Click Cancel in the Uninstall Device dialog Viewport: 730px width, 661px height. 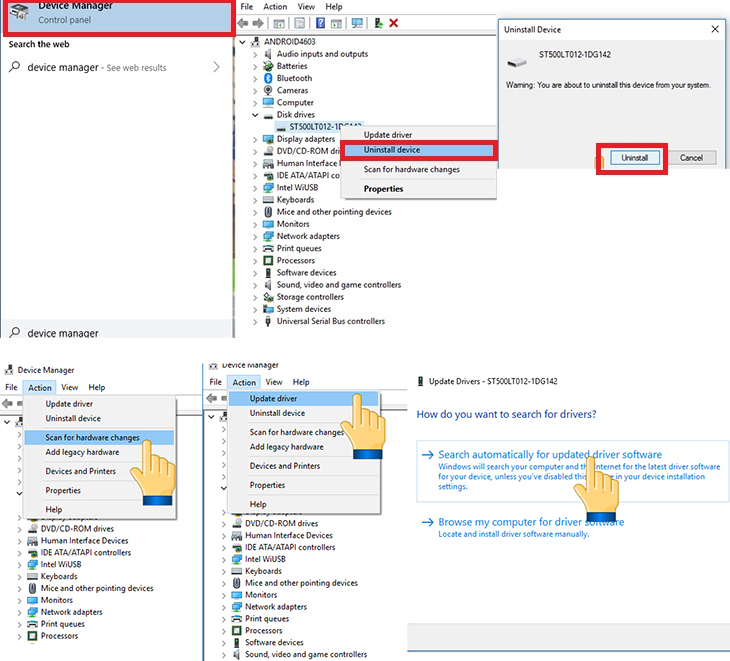point(691,158)
